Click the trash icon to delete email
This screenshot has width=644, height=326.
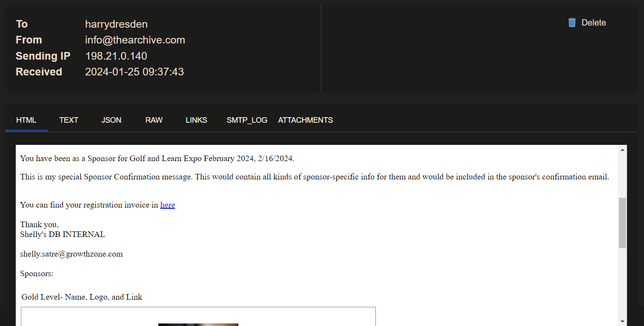click(572, 22)
